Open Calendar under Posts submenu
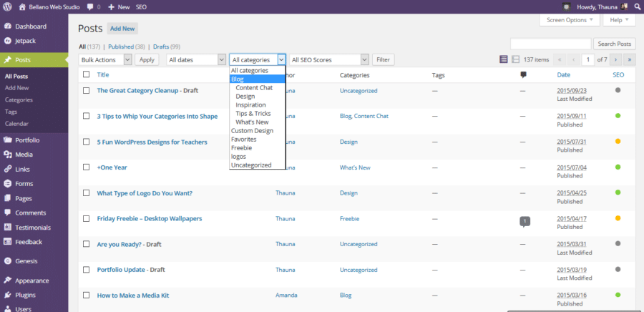 [17, 124]
